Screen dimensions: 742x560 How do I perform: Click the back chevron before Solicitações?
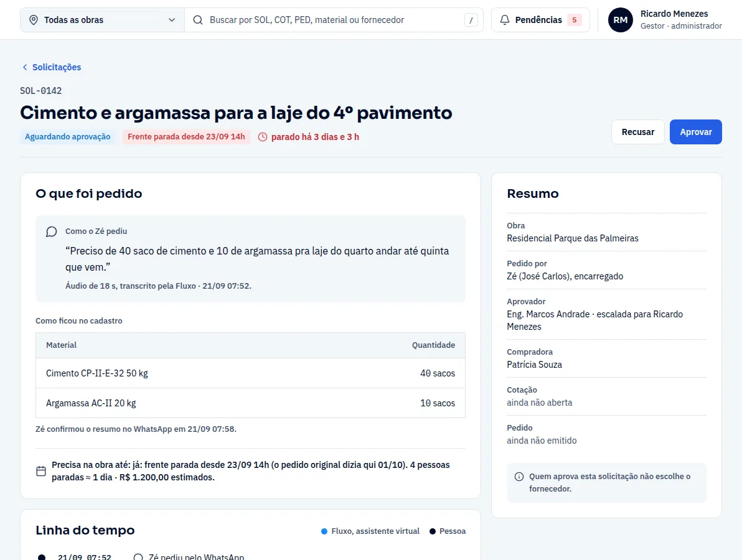point(25,67)
